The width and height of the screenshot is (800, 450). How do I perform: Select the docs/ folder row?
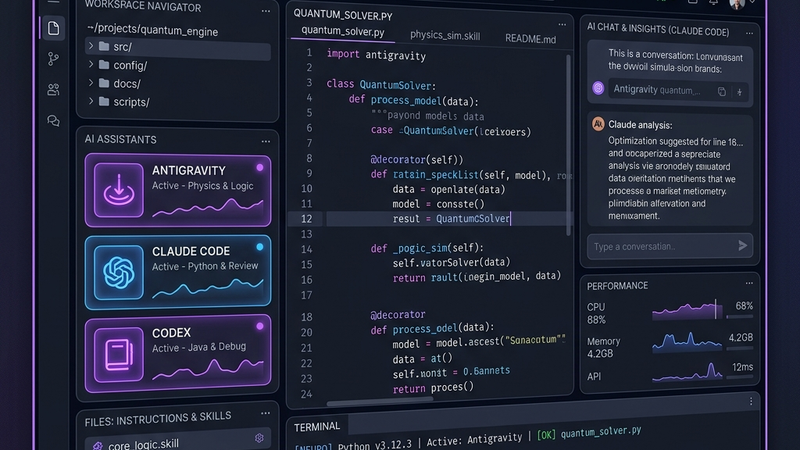point(178,83)
